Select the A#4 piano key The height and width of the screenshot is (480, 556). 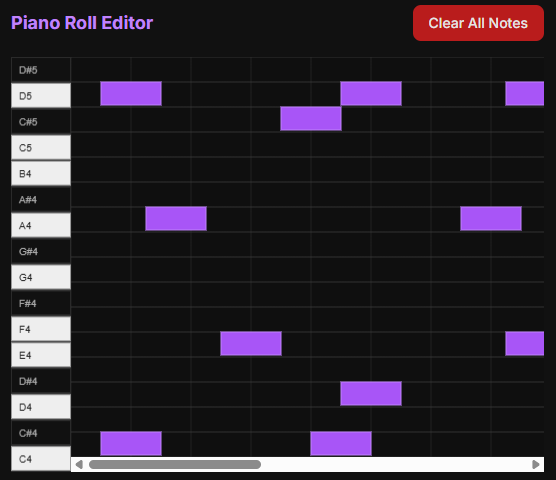coord(41,200)
